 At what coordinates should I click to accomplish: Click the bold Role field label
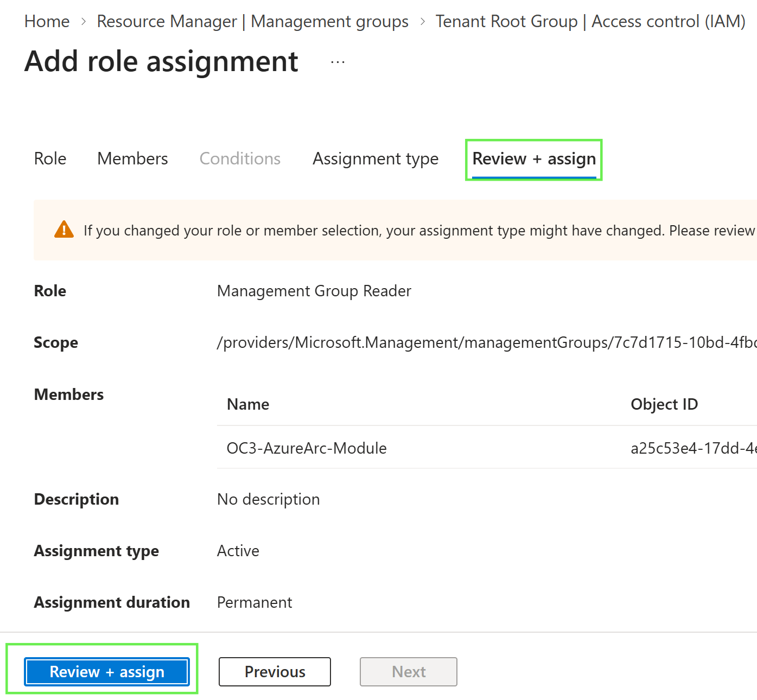click(x=50, y=291)
